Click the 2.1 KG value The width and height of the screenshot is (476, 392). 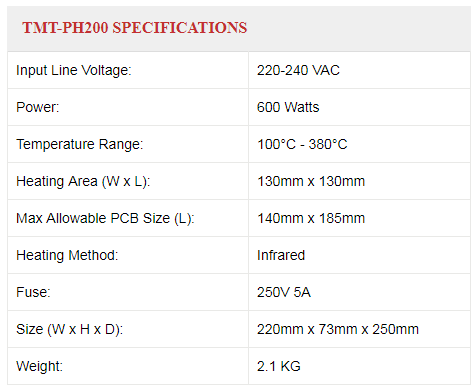pyautogui.click(x=279, y=366)
